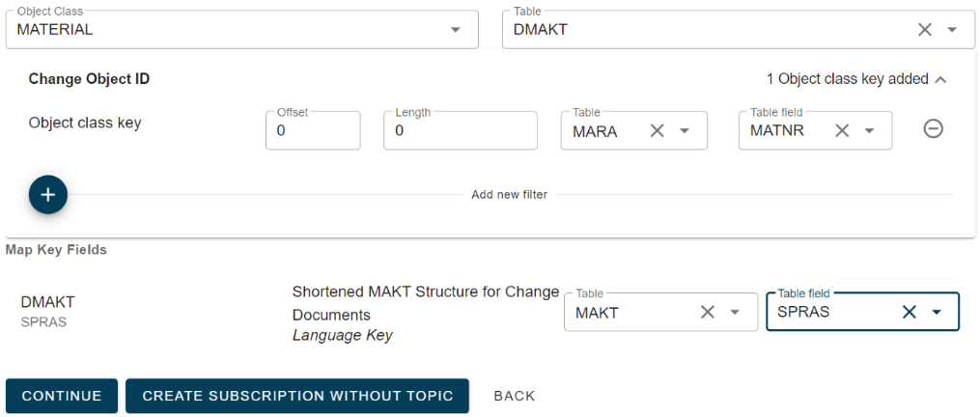Clear the MAKT table selection
Screen dimensions: 980x417
pyautogui.click(x=707, y=312)
